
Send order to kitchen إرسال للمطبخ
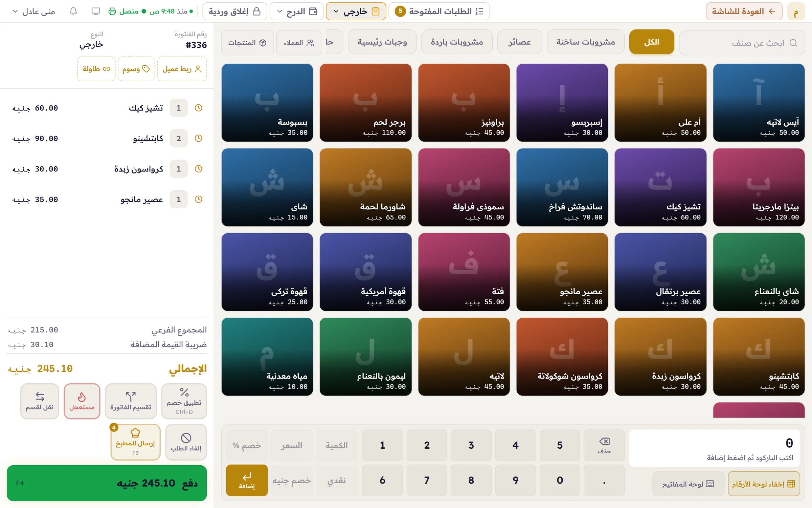(x=135, y=442)
